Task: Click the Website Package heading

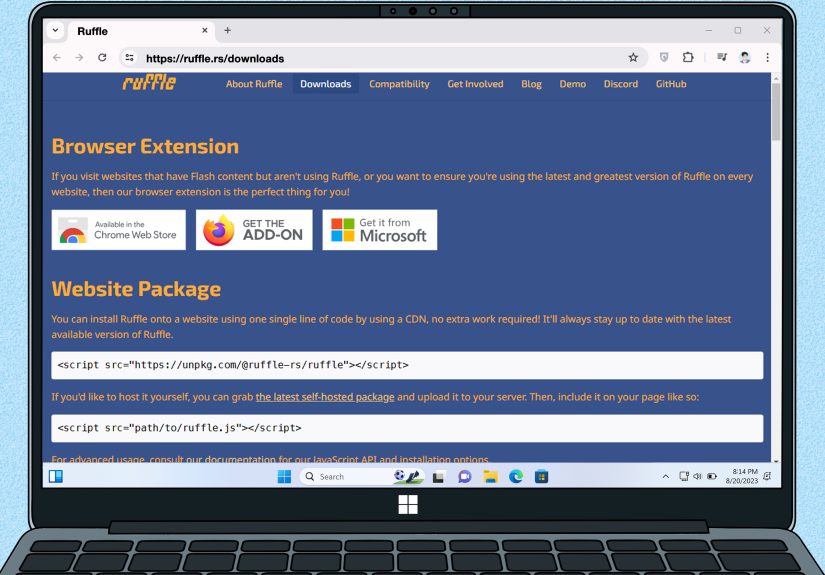Action: 136,289
